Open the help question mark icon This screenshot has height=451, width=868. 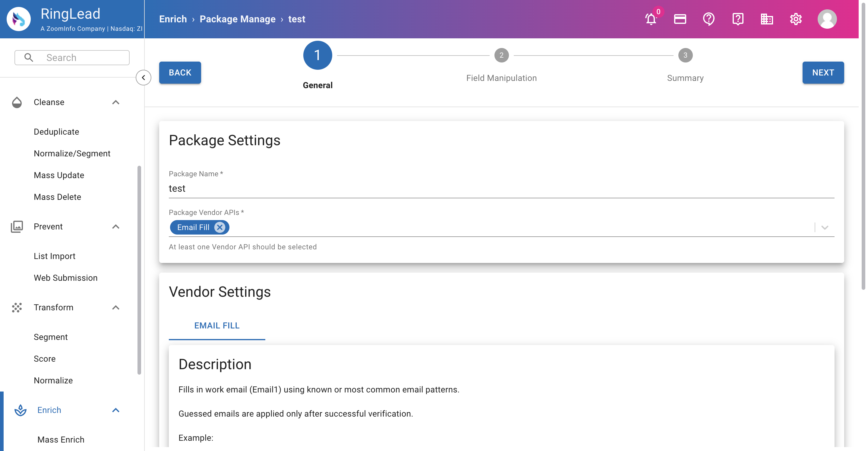click(x=708, y=19)
